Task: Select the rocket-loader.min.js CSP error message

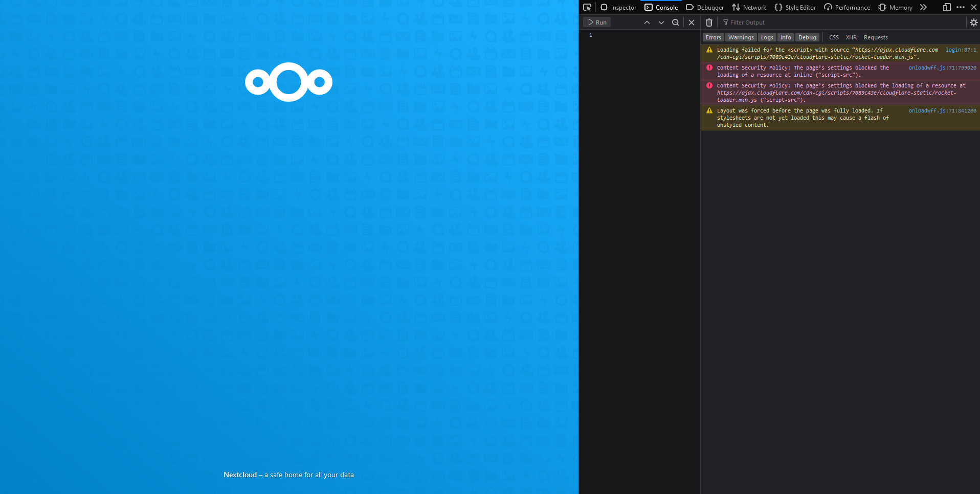Action: (x=841, y=93)
